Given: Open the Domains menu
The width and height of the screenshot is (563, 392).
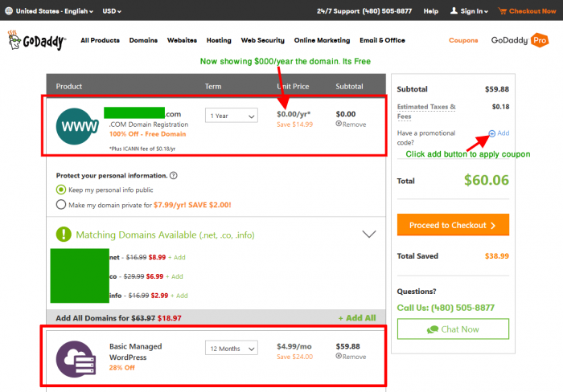Looking at the screenshot, I should [143, 40].
